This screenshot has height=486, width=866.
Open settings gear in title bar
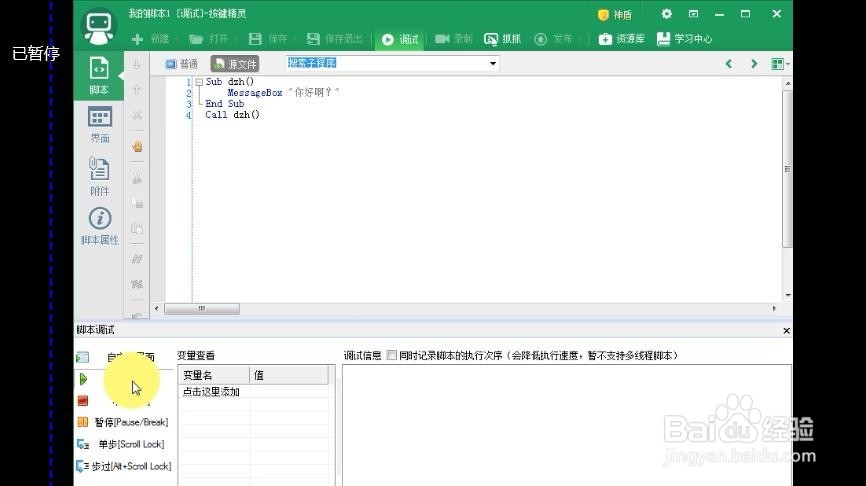pyautogui.click(x=667, y=14)
